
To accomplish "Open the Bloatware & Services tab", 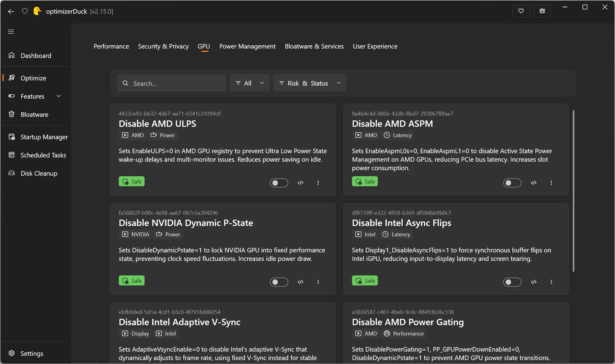I will click(314, 46).
